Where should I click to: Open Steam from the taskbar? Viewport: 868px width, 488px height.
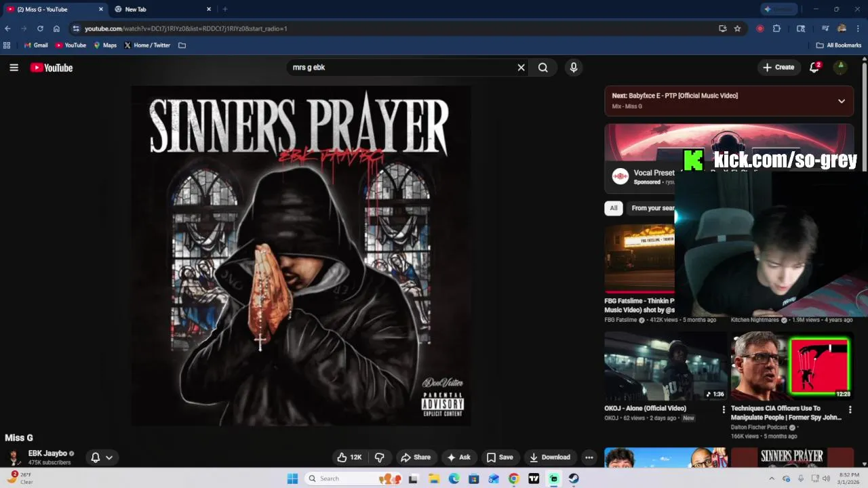coord(574,479)
